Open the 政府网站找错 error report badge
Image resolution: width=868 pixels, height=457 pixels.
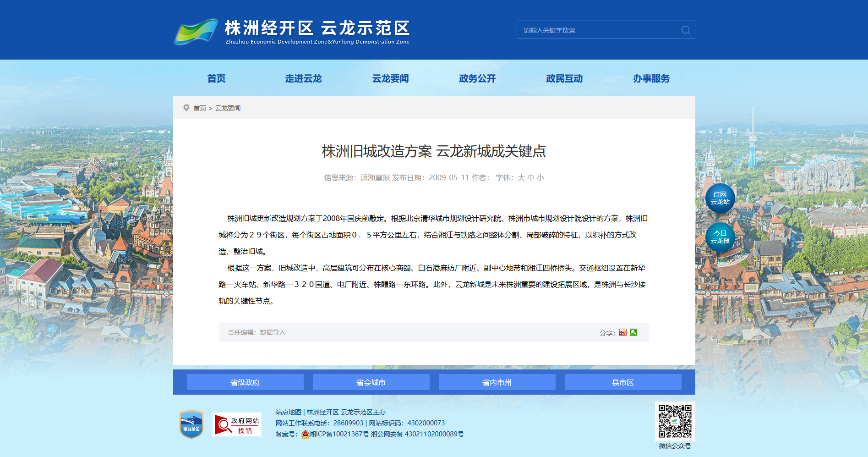(236, 425)
